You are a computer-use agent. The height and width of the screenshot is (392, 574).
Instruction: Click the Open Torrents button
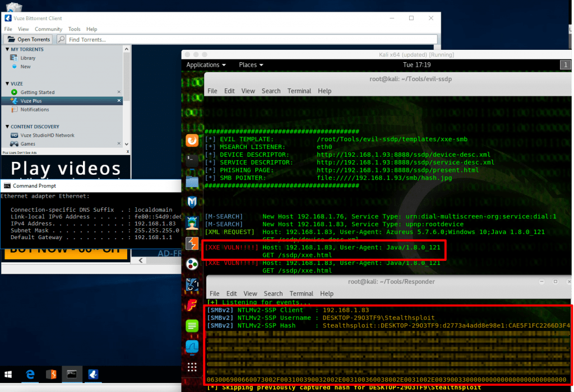28,39
